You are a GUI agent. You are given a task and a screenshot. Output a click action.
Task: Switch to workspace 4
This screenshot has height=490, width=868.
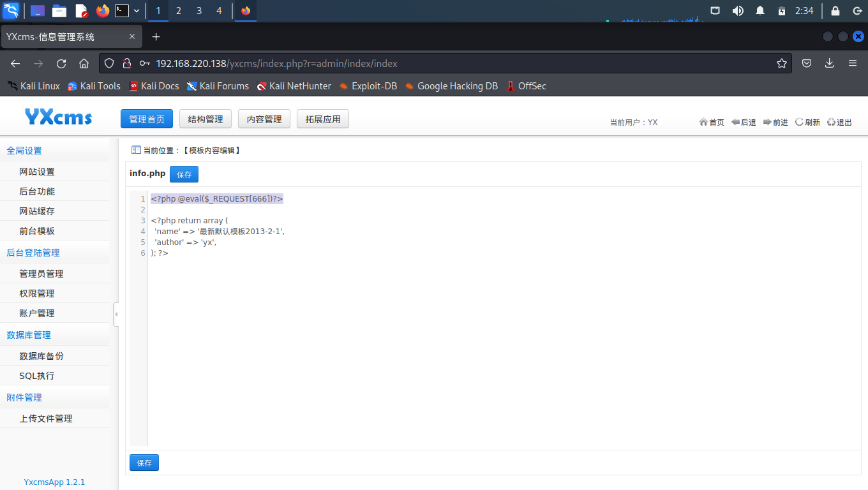click(x=220, y=11)
